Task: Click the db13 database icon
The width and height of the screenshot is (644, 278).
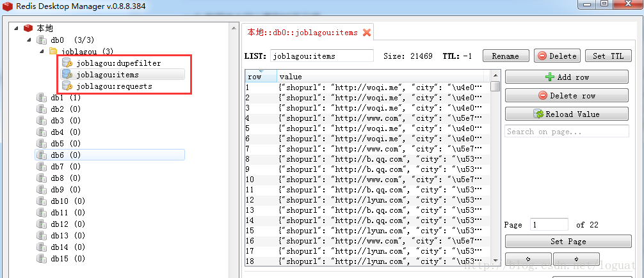Action: coord(41,235)
